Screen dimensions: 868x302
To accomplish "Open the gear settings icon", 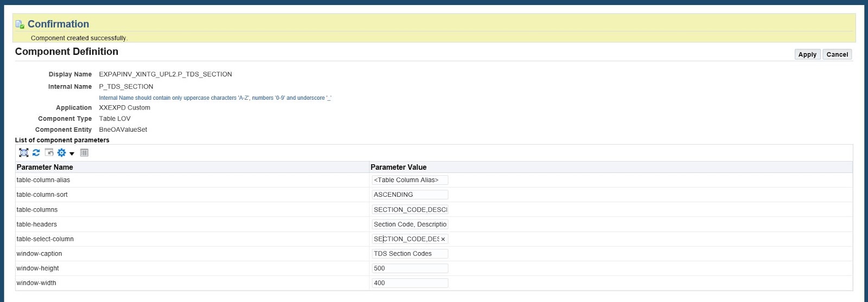I will coord(61,153).
